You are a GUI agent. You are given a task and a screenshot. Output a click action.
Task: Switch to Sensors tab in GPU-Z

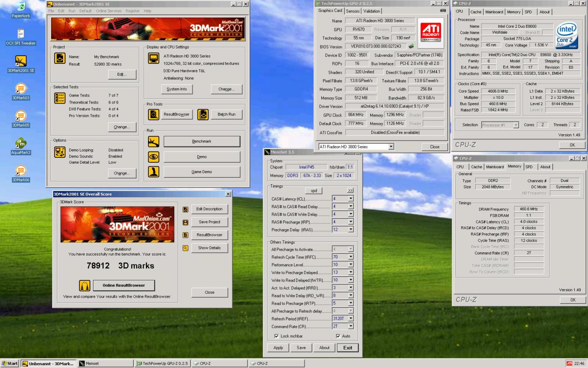click(353, 11)
